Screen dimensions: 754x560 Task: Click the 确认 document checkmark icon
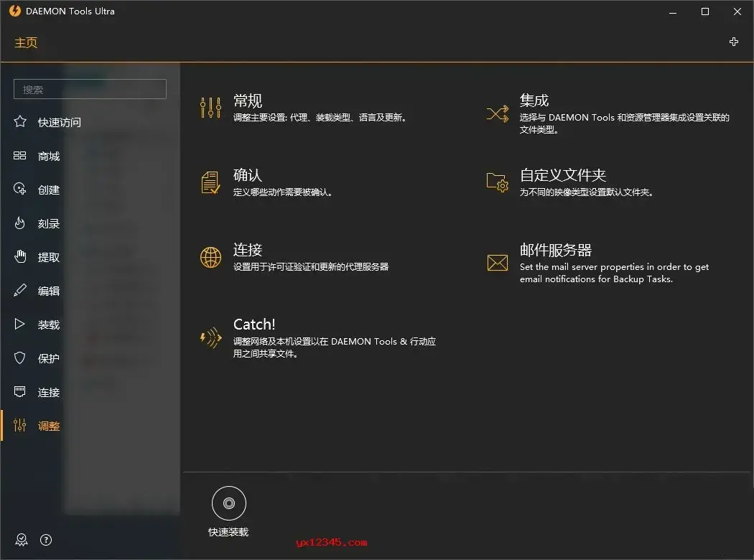(x=210, y=183)
